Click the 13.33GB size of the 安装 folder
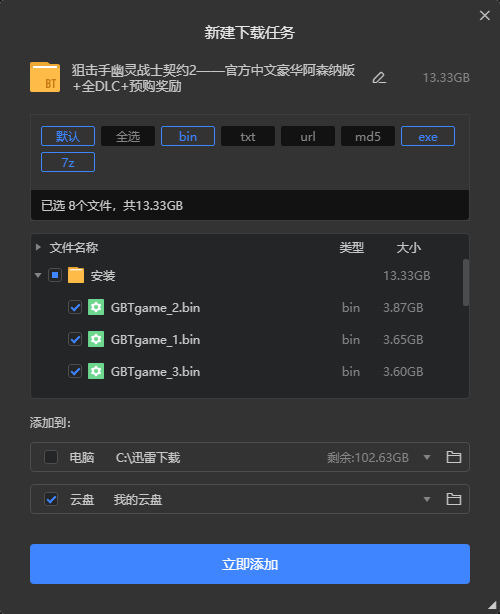The image size is (500, 614). click(407, 276)
